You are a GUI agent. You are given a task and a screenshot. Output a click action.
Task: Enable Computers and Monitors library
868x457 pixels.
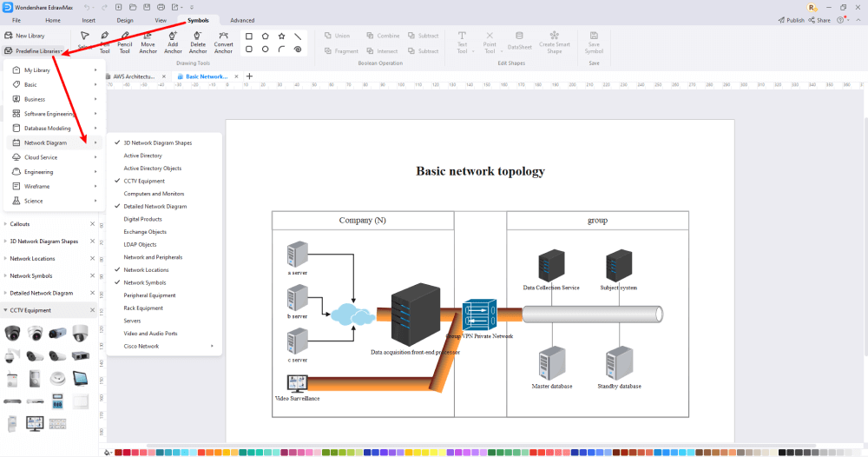coord(154,194)
